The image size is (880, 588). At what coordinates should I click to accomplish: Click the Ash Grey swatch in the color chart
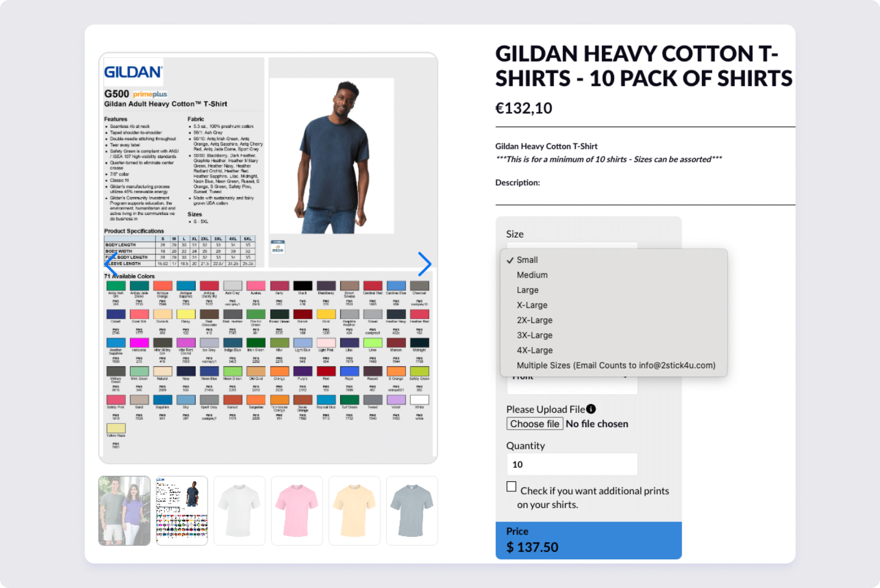coord(232,286)
